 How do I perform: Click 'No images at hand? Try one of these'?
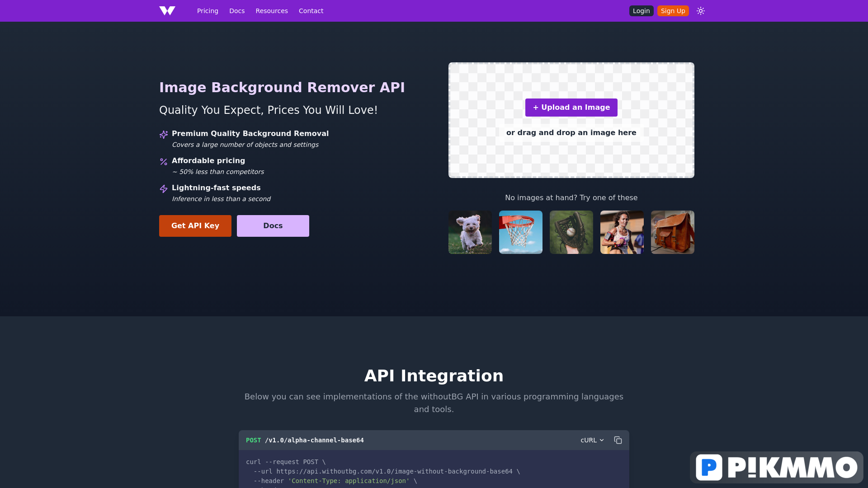point(571,198)
